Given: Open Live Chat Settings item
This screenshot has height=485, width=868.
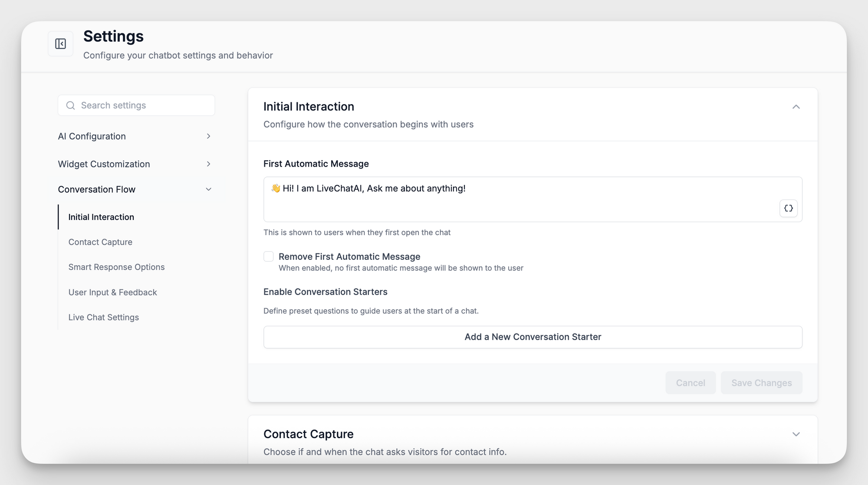Looking at the screenshot, I should [x=103, y=317].
